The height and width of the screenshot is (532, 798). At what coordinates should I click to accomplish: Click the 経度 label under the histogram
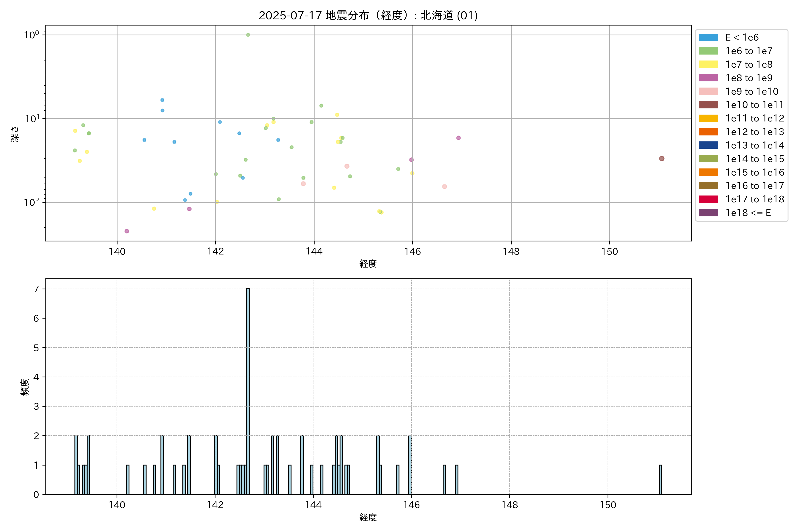(x=368, y=517)
